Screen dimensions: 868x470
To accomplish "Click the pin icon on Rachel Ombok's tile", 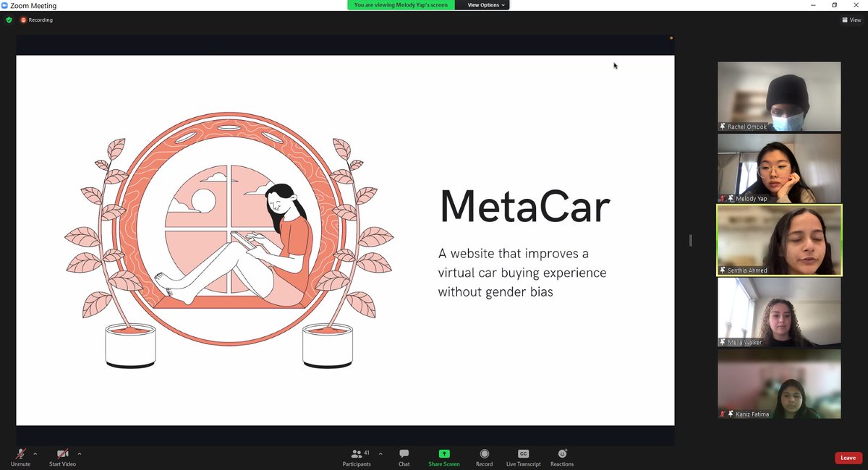I will click(723, 127).
